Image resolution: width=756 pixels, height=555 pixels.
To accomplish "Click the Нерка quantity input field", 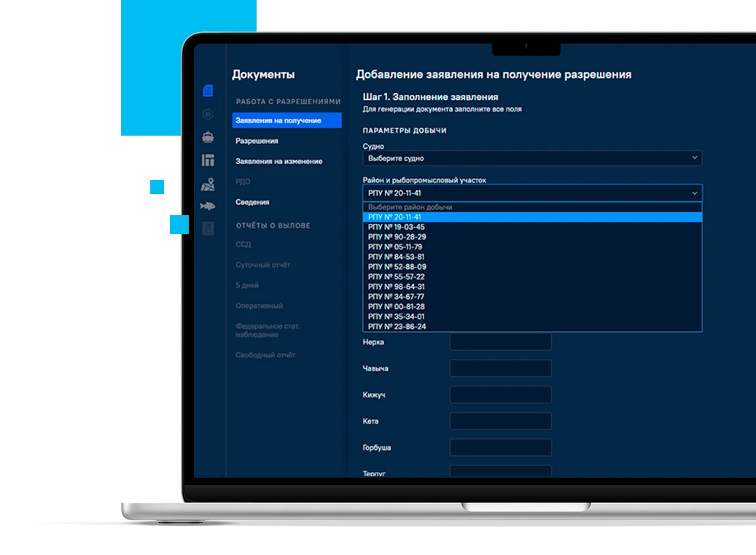I will pos(500,342).
